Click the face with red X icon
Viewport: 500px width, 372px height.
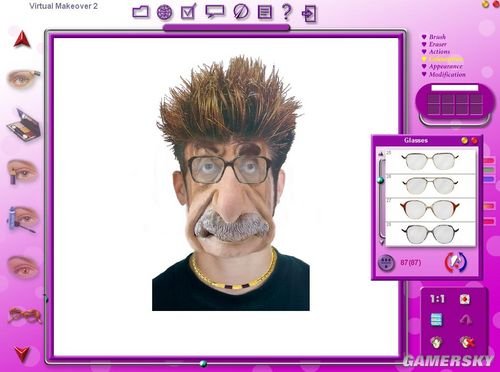466,342
